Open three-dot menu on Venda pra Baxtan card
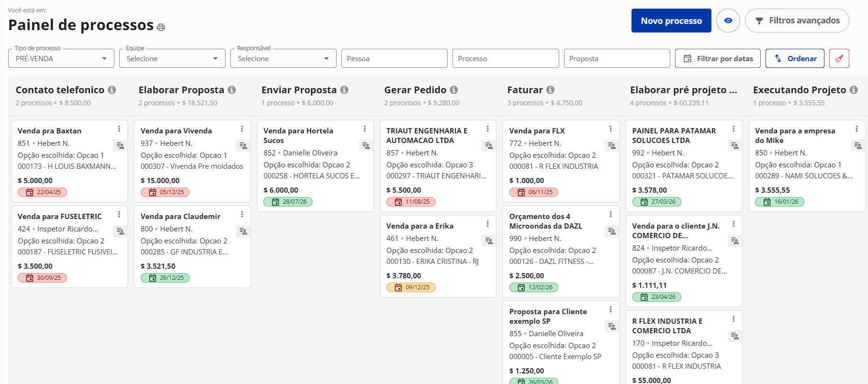 pyautogui.click(x=119, y=129)
